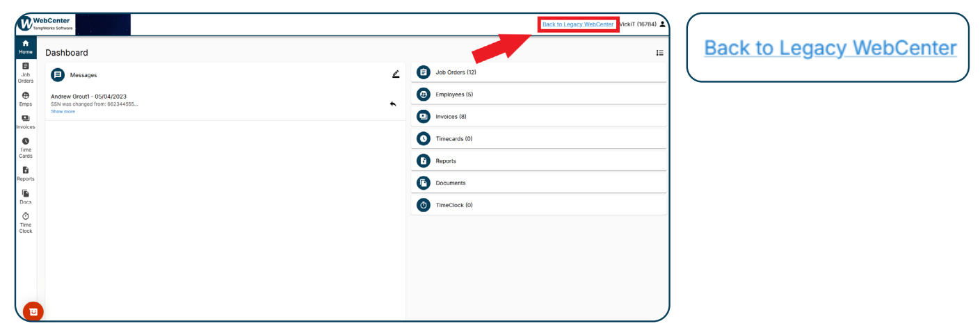Image resolution: width=980 pixels, height=335 pixels.
Task: Click the Invoices circle icon
Action: [424, 117]
